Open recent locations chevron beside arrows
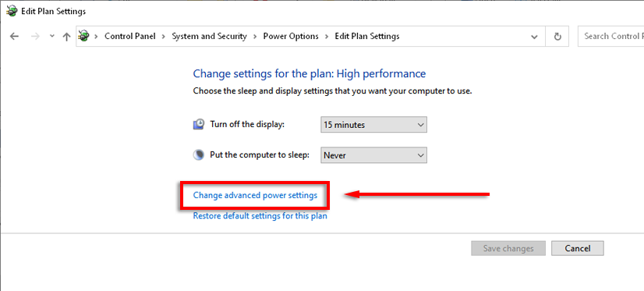The image size is (644, 291). (x=51, y=36)
